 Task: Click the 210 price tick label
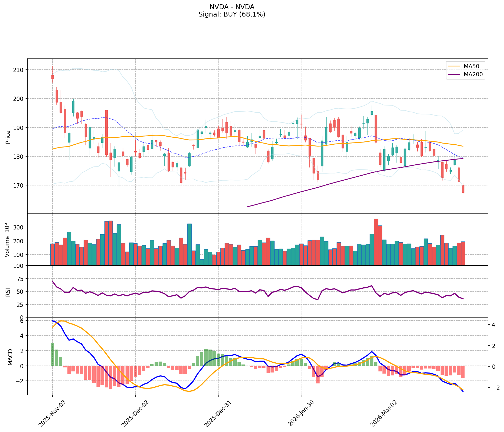pos(19,70)
